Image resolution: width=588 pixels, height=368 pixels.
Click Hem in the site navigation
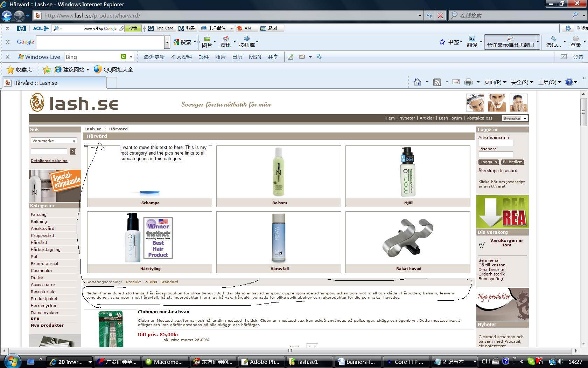(390, 118)
